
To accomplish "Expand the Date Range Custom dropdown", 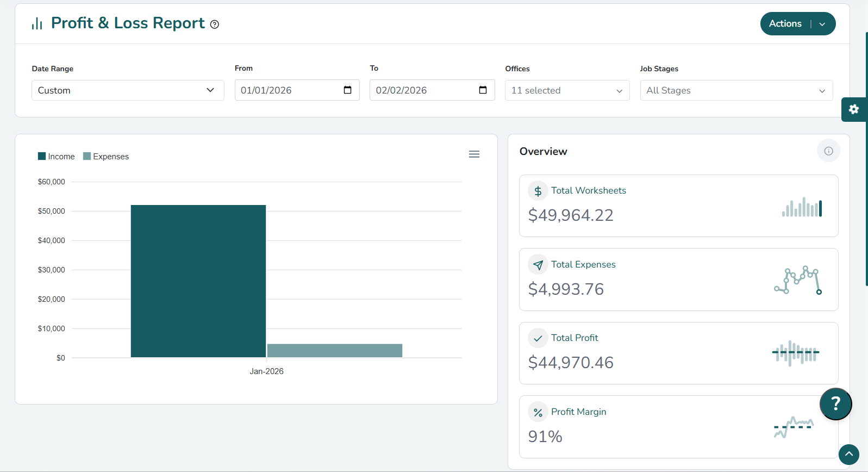I will (128, 90).
